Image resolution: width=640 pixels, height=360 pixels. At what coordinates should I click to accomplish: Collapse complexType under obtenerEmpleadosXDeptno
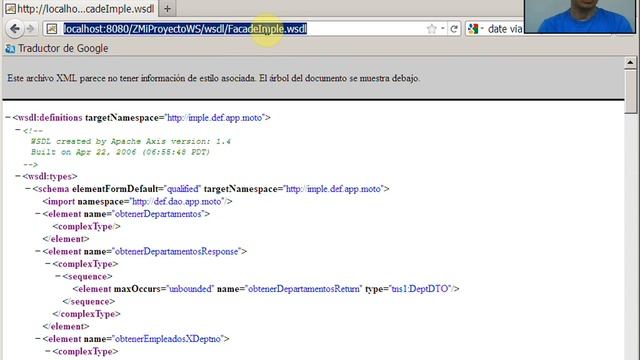pyautogui.click(x=48, y=351)
